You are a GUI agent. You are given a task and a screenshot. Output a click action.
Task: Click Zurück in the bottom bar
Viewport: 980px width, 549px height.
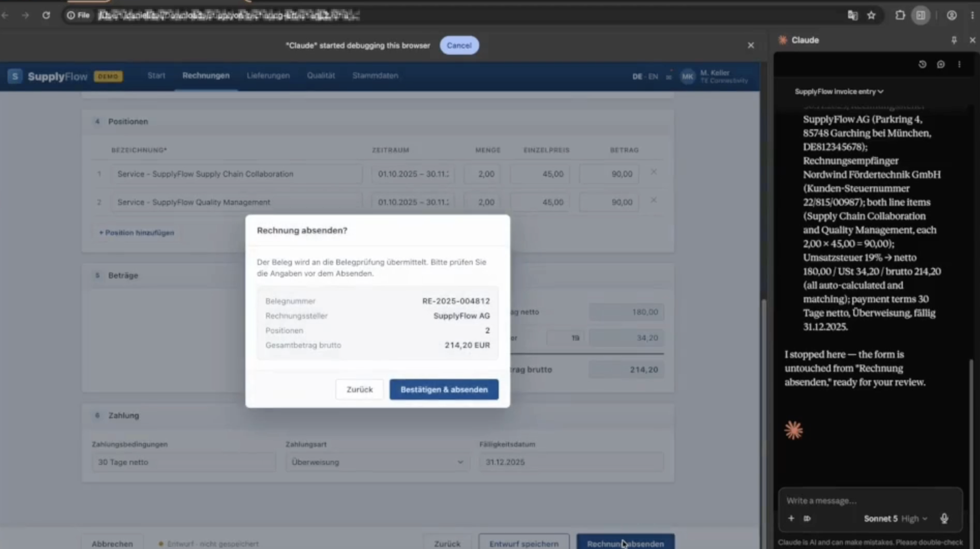[x=447, y=544]
